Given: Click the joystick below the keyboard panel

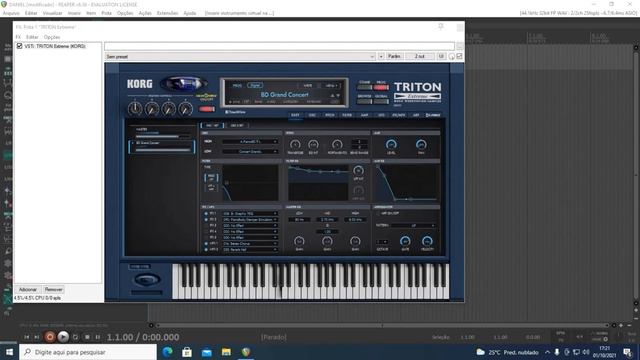Looking at the screenshot, I should (147, 280).
